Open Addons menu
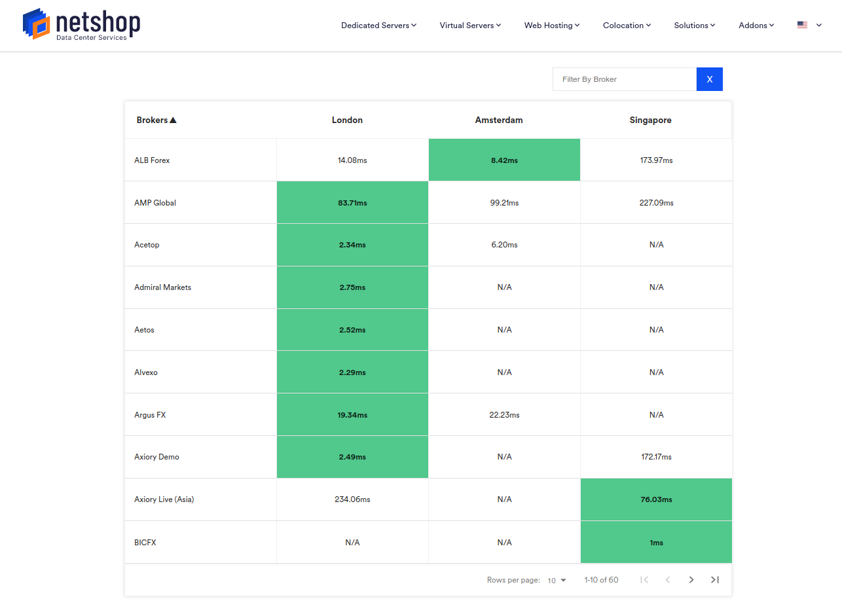Image resolution: width=842 pixels, height=616 pixels. (756, 25)
